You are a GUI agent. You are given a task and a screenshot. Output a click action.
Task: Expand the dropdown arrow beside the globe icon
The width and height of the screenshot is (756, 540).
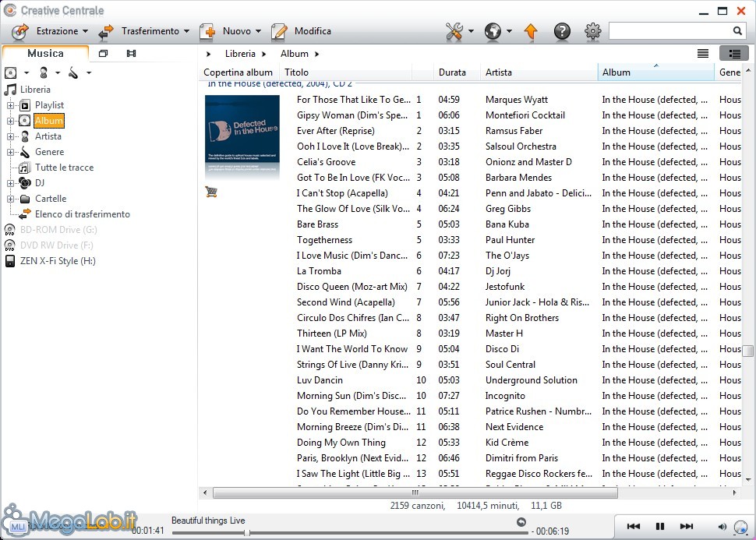[x=509, y=31]
